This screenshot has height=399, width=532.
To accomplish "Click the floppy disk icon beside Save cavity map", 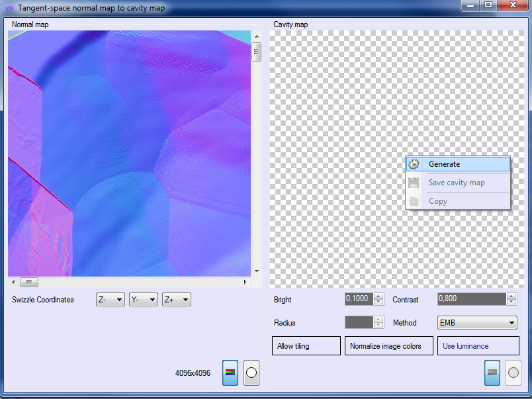I will (x=414, y=183).
